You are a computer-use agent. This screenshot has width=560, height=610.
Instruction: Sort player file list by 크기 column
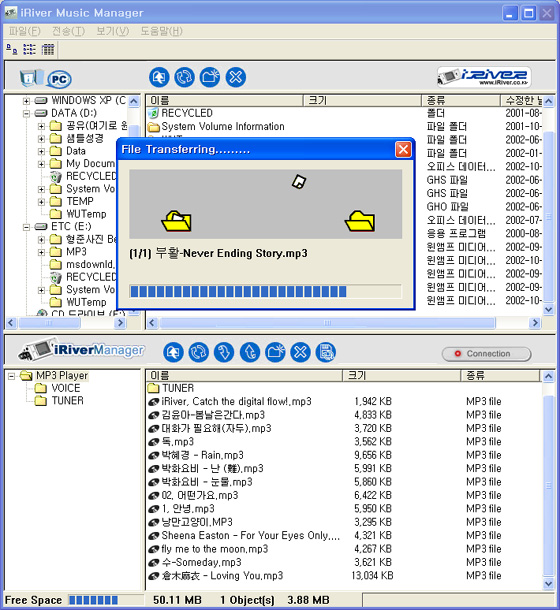coord(402,375)
